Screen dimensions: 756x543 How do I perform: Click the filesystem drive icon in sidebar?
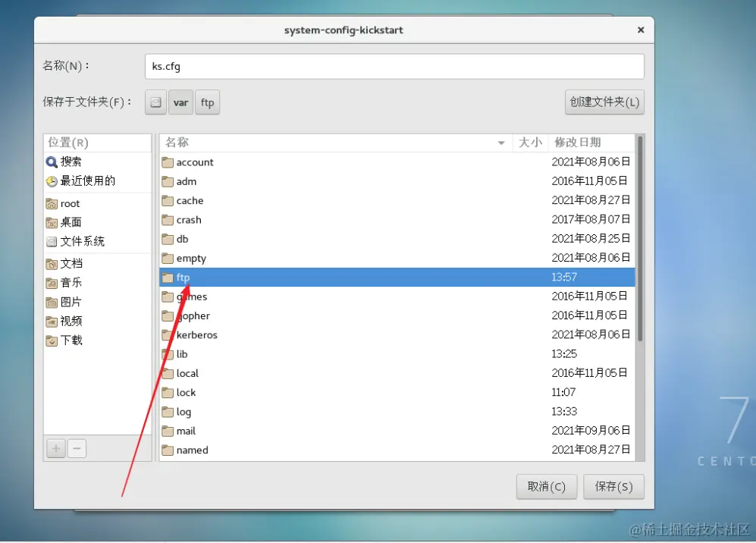click(52, 242)
